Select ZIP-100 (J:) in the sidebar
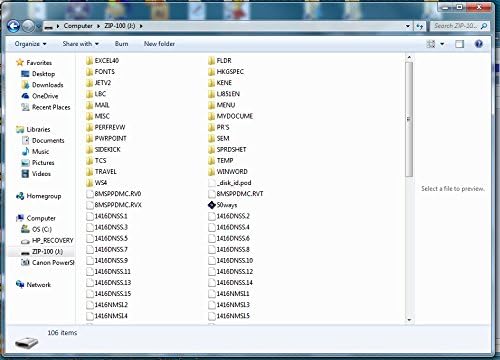The height and width of the screenshot is (360, 500). (x=47, y=252)
